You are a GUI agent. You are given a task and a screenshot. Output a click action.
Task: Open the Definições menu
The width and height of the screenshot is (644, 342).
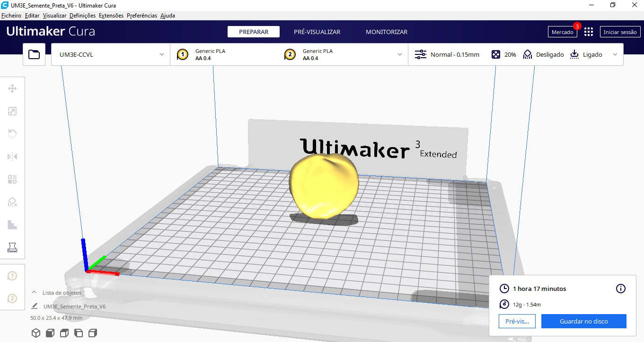(x=82, y=16)
